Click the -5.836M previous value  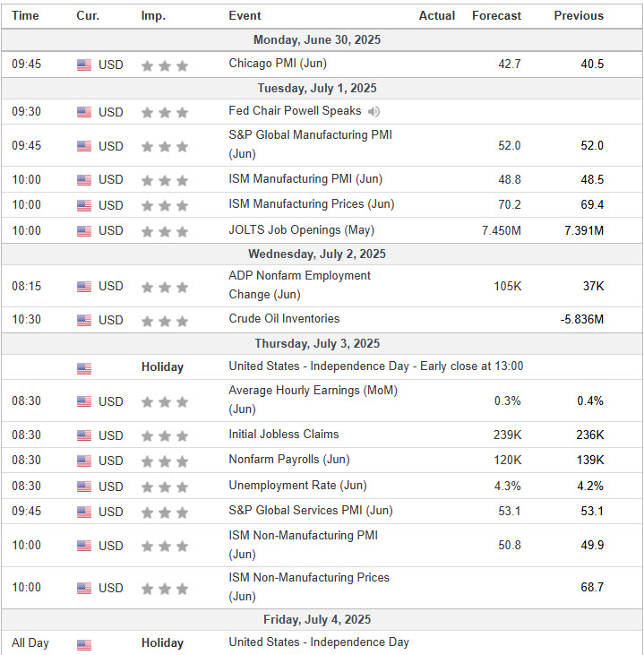click(x=582, y=320)
